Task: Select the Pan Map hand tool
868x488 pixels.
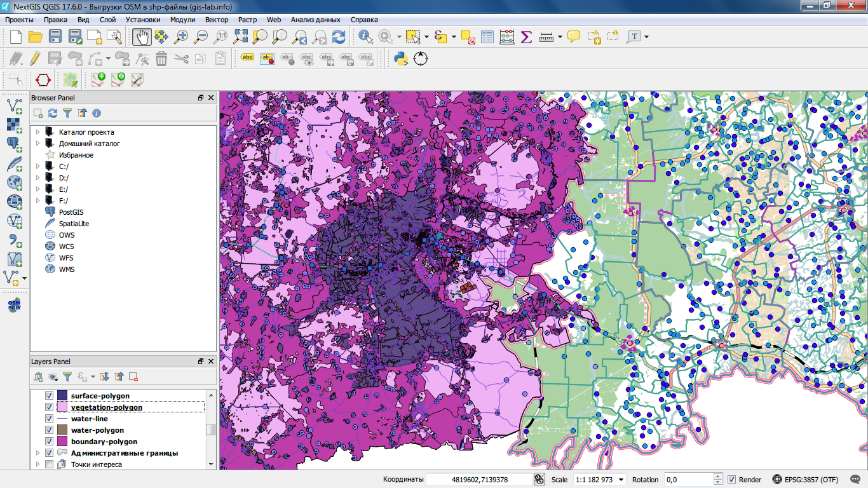Action: tap(142, 37)
